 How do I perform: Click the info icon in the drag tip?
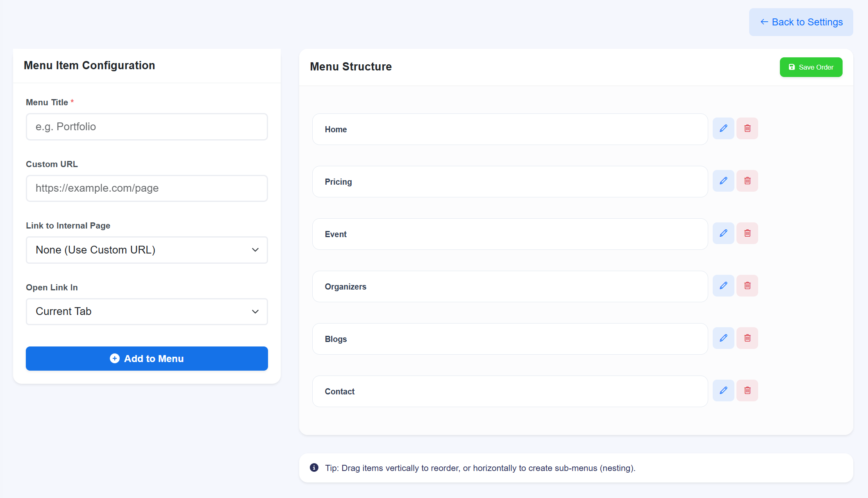click(314, 468)
